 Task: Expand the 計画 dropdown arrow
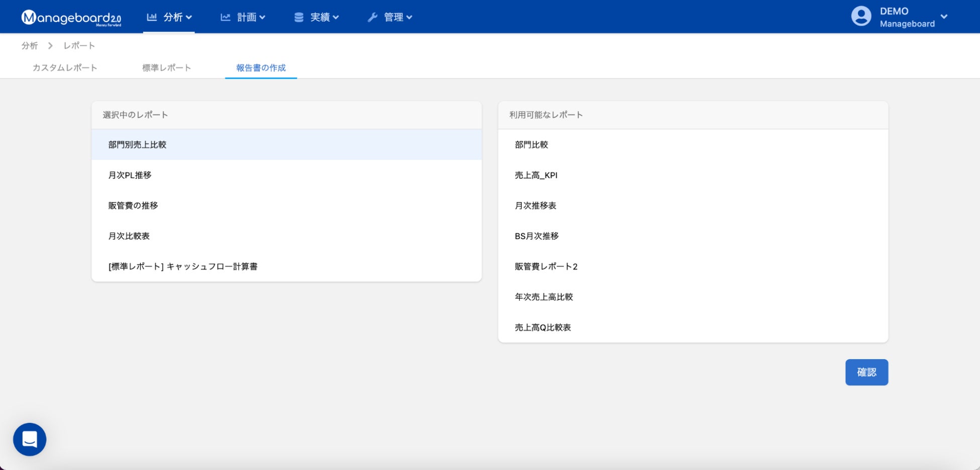point(262,17)
